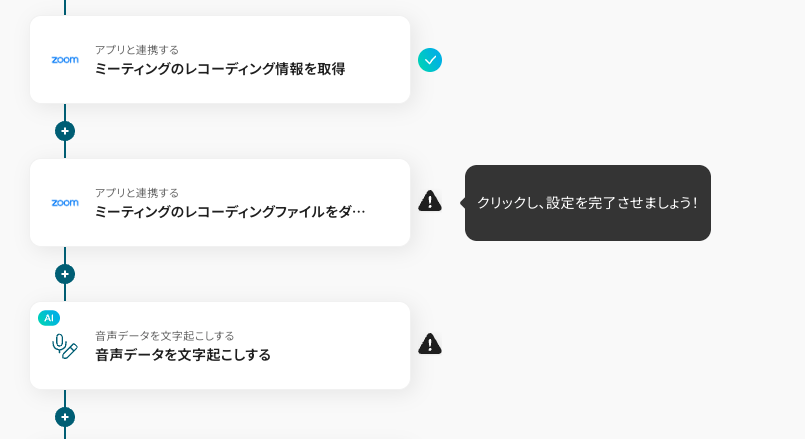The height and width of the screenshot is (439, 805).
Task: Click the クリックし、設定を完了させましょう! tooltip
Action: 587,202
